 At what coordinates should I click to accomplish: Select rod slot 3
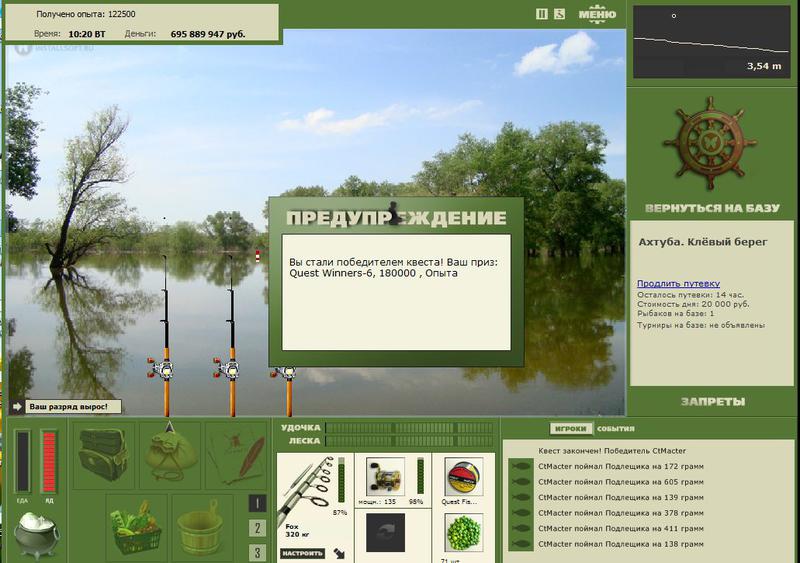(257, 553)
